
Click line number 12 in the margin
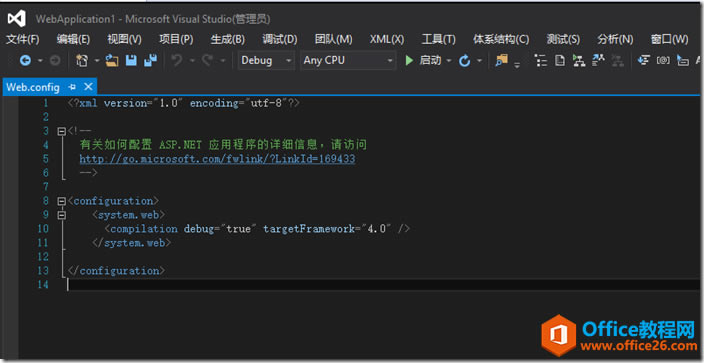(x=43, y=257)
